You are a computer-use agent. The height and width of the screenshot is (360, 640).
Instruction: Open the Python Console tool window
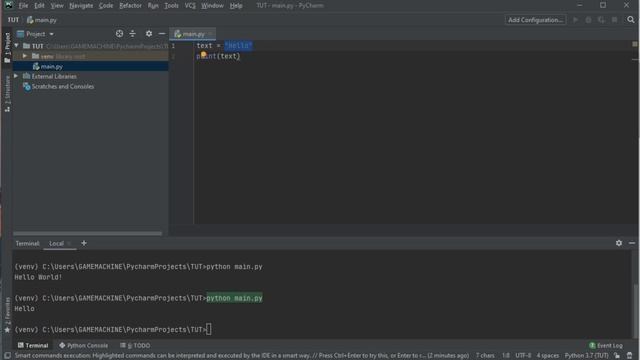click(83, 345)
